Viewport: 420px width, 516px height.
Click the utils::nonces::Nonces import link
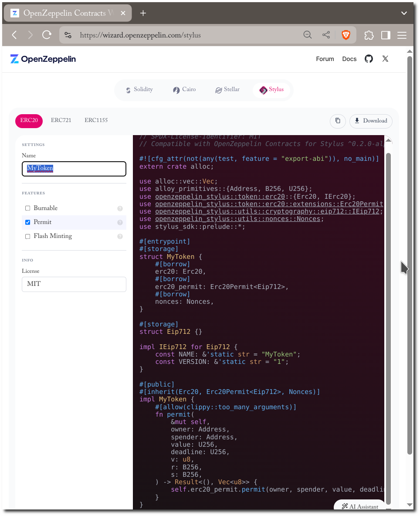237,219
